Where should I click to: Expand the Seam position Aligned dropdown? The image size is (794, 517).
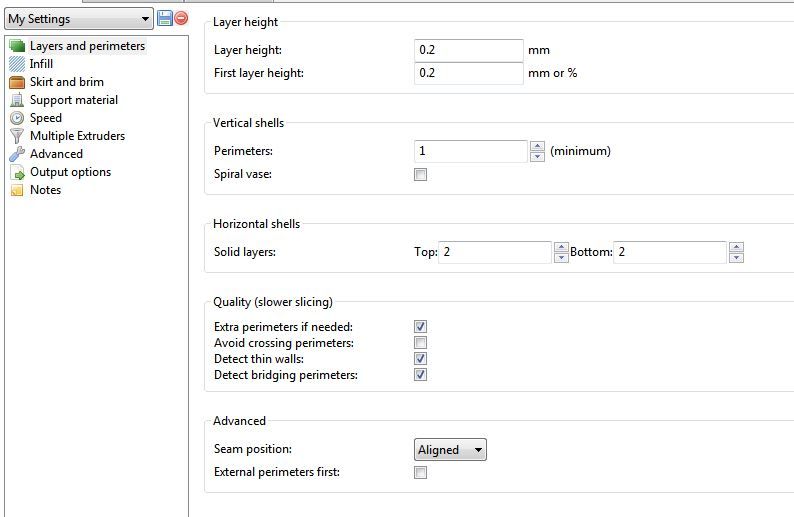tap(450, 450)
